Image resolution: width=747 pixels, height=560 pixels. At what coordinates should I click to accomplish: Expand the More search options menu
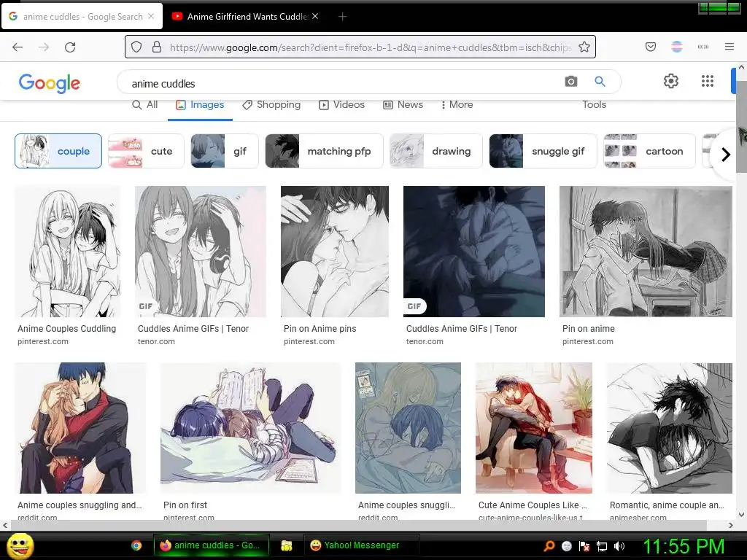pyautogui.click(x=457, y=105)
